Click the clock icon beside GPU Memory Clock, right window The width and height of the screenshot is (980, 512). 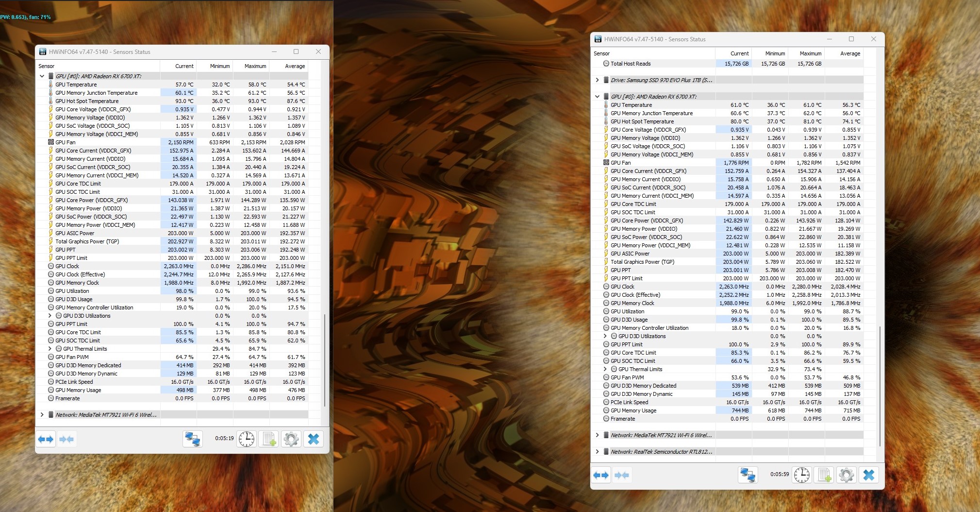coord(606,303)
